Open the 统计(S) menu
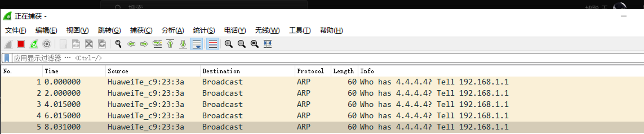The width and height of the screenshot is (644, 134). 204,30
